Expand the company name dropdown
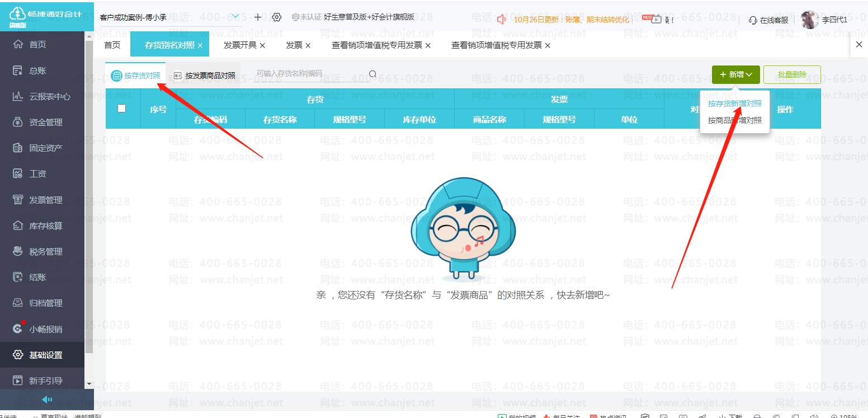Screen dimensions: 868x418 click(235, 17)
